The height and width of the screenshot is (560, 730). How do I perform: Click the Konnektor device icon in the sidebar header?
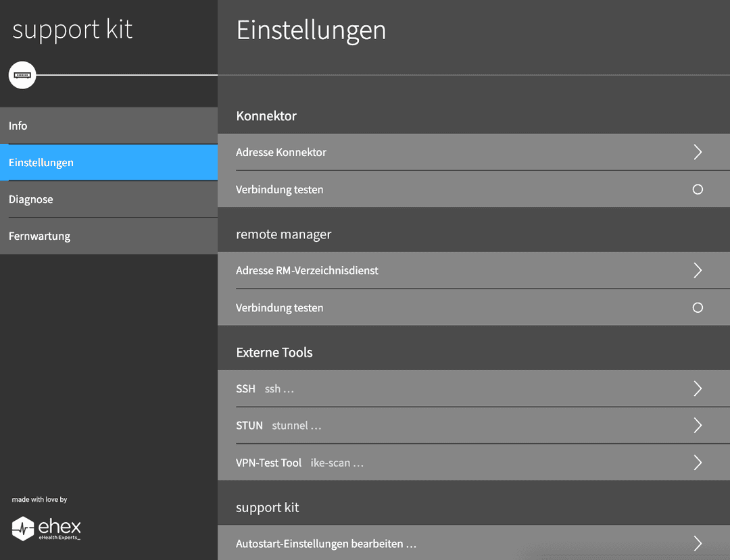point(22,75)
